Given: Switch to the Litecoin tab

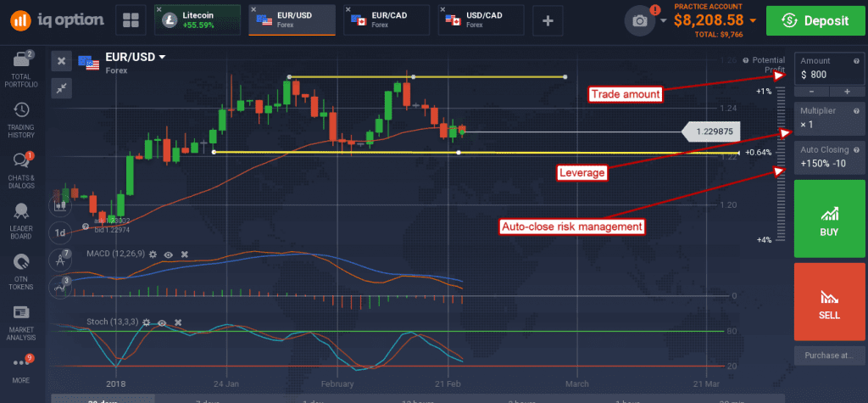Looking at the screenshot, I should coord(198,20).
